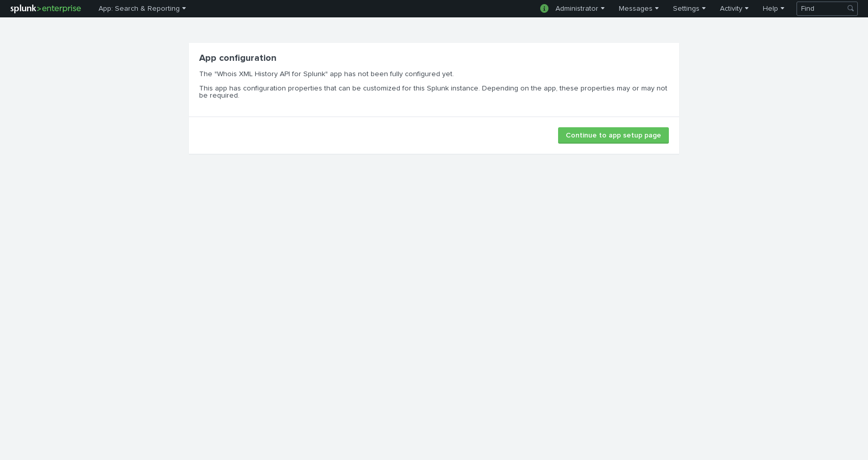The width and height of the screenshot is (868, 460).
Task: Expand the Messages menu
Action: click(x=639, y=9)
